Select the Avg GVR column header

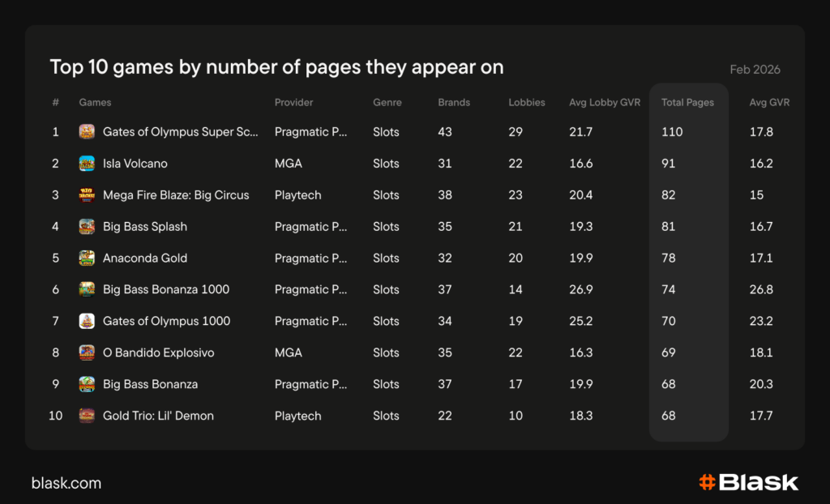pos(769,103)
